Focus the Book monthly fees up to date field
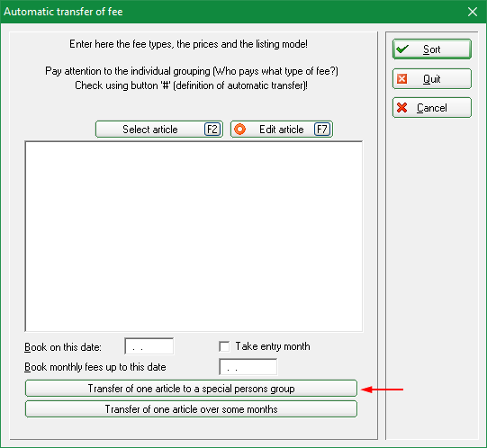The image size is (487, 448). [x=248, y=367]
